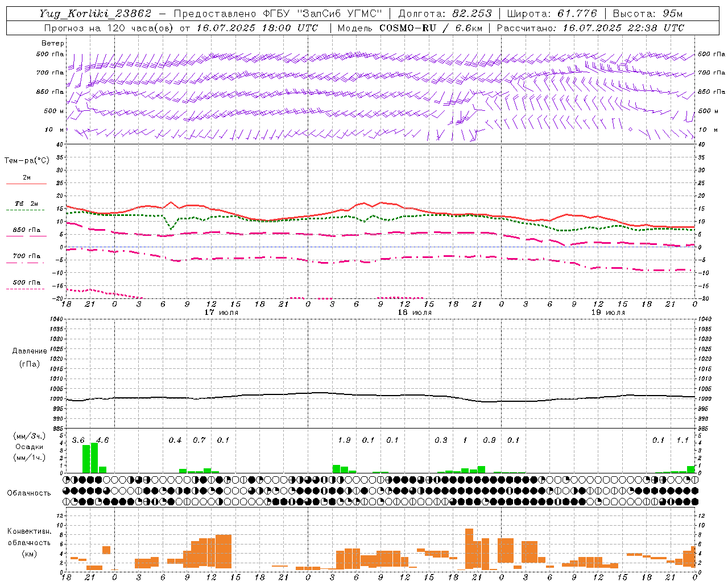
Task: Click the 4.6 precipitation total
Action: point(102,440)
